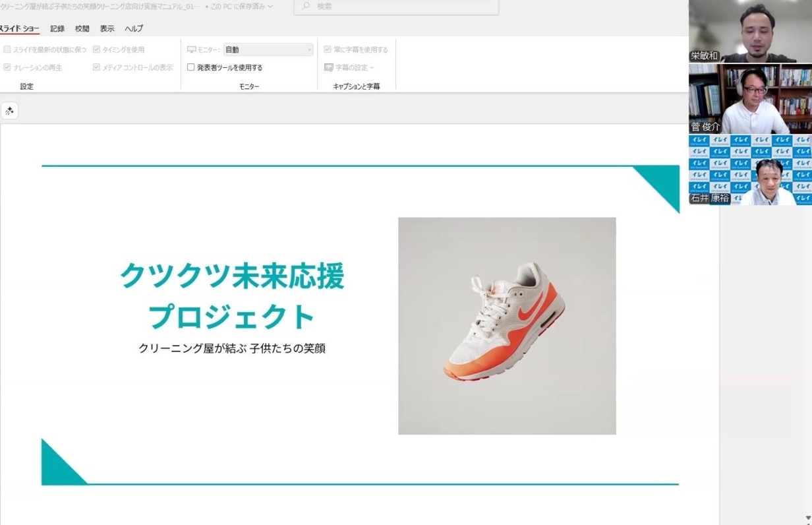This screenshot has width=812, height=525.
Task: Toggle ナレーションの再生 checkbox
Action: 7,67
